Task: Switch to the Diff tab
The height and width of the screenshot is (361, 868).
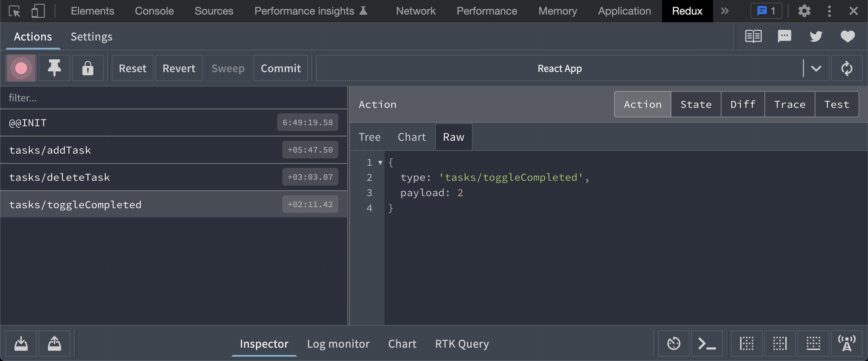Action: pyautogui.click(x=743, y=104)
